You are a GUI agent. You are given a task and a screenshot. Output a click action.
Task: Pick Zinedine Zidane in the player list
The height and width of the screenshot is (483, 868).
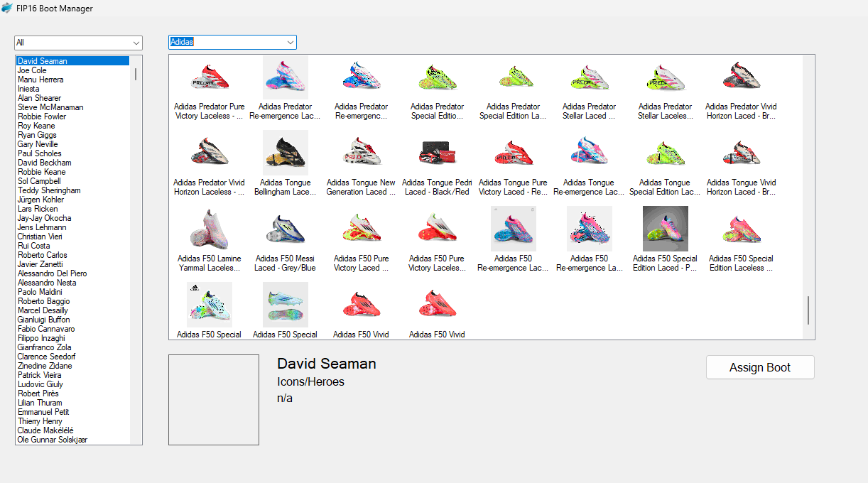pyautogui.click(x=72, y=366)
